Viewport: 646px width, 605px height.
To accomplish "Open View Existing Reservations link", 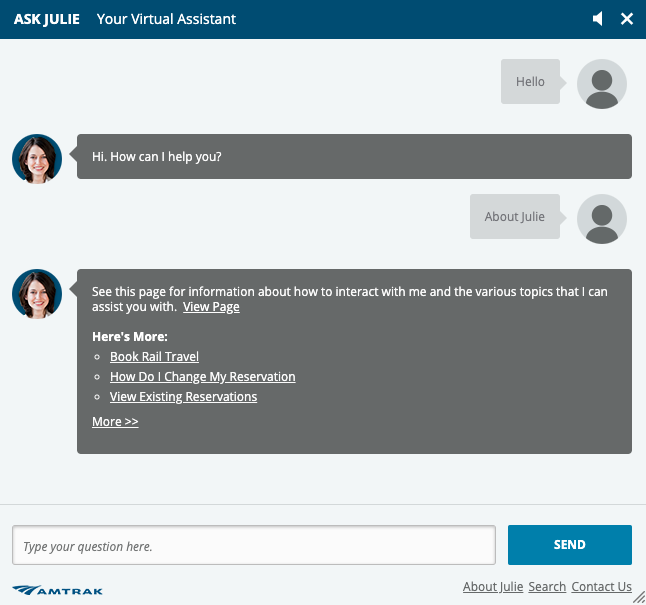I will click(183, 396).
